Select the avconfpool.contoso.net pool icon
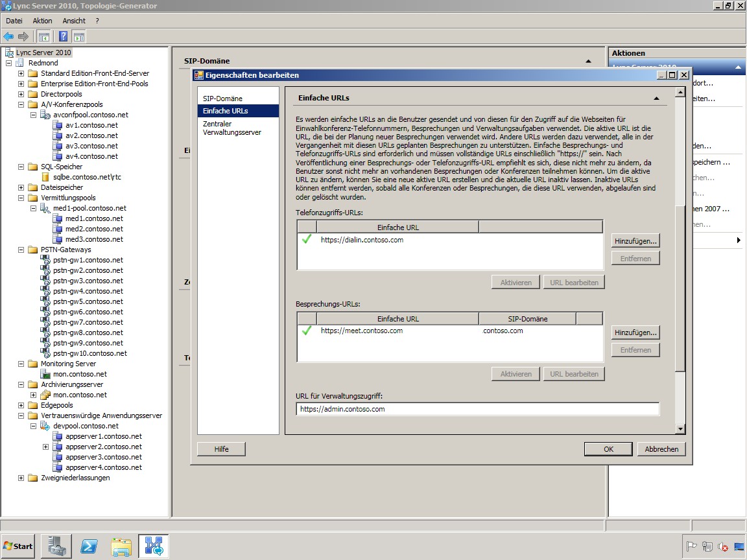Viewport: 747px width, 560px height. coord(45,115)
